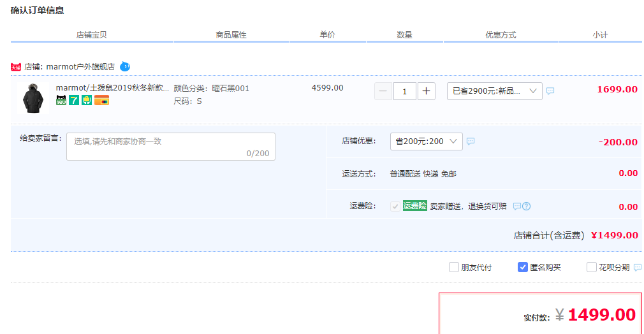This screenshot has width=644, height=334.
Task: Click the unit price 4599.00
Action: click(327, 88)
